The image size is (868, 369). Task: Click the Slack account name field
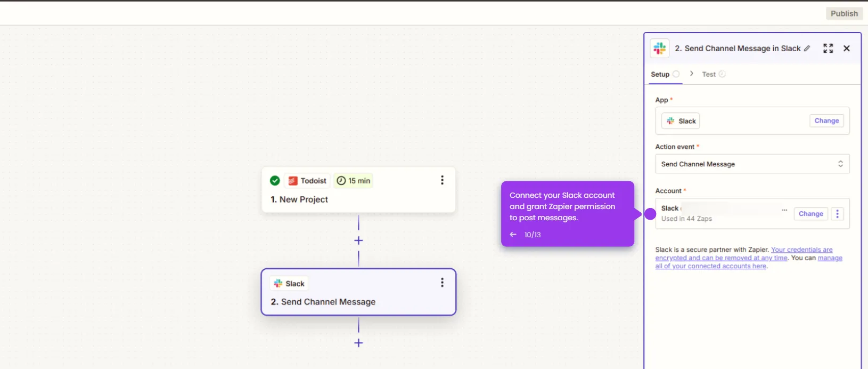pos(724,208)
